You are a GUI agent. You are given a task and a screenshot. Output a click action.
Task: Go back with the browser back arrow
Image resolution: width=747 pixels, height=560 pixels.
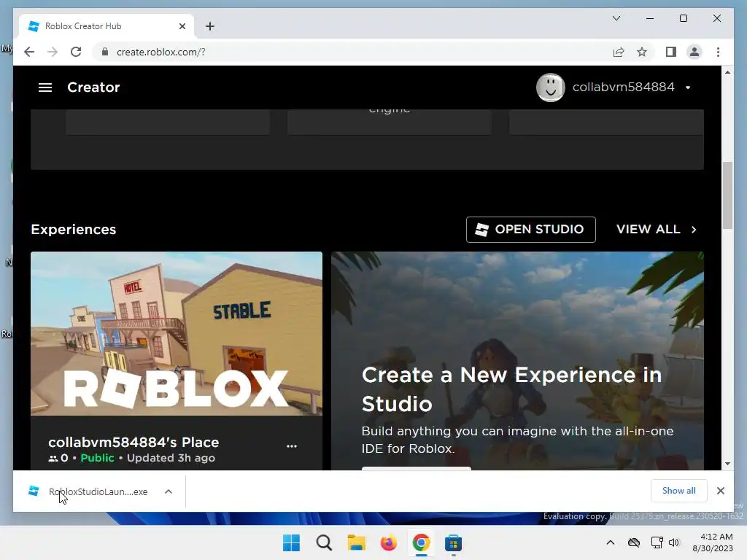pos(29,52)
